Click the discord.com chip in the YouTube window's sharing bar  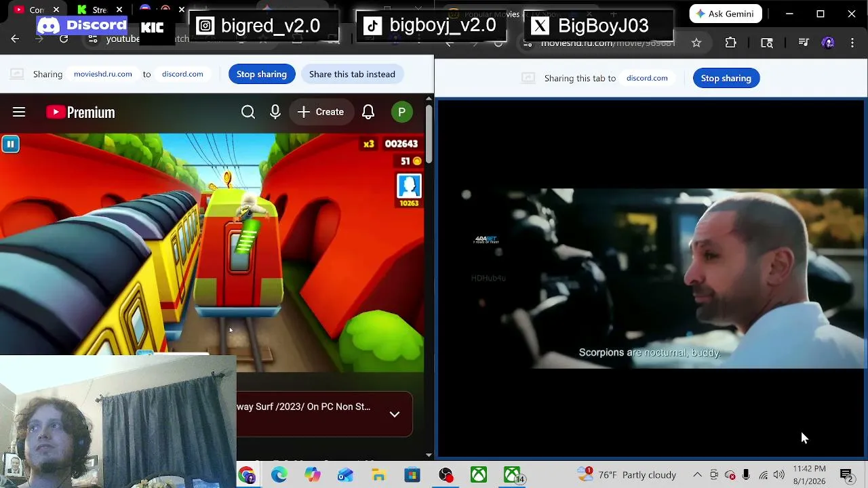click(x=182, y=74)
